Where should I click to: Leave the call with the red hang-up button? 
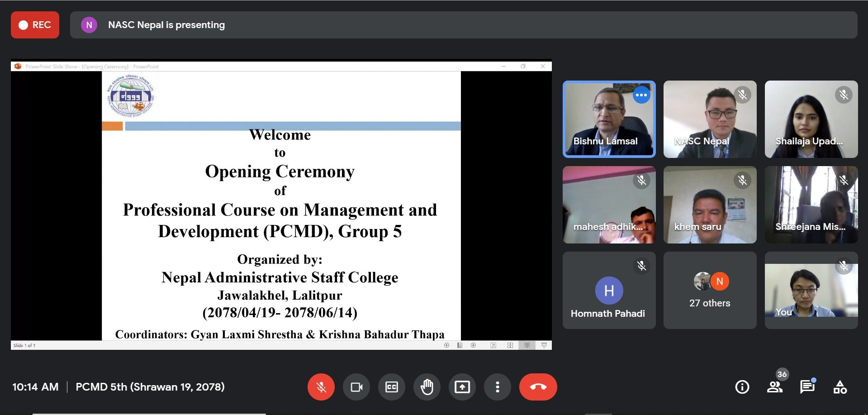point(538,387)
